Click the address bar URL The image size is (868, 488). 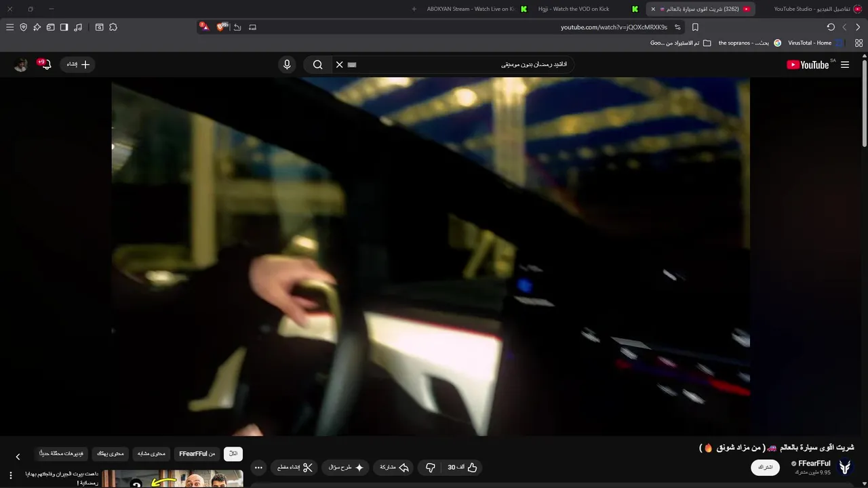pos(614,27)
